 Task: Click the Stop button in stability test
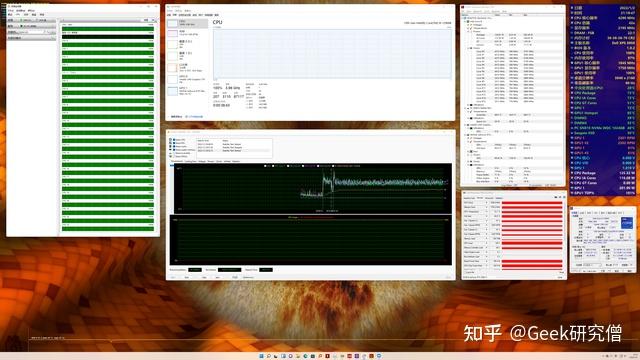(187, 277)
